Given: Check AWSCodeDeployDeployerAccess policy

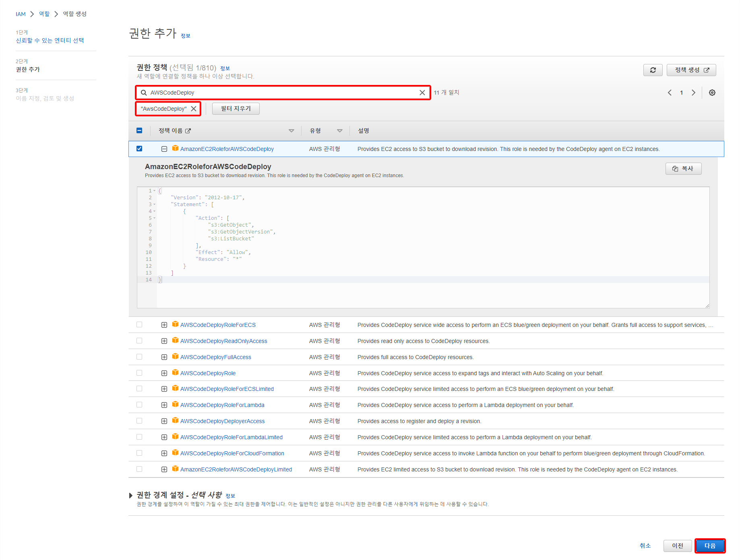Looking at the screenshot, I should [139, 421].
